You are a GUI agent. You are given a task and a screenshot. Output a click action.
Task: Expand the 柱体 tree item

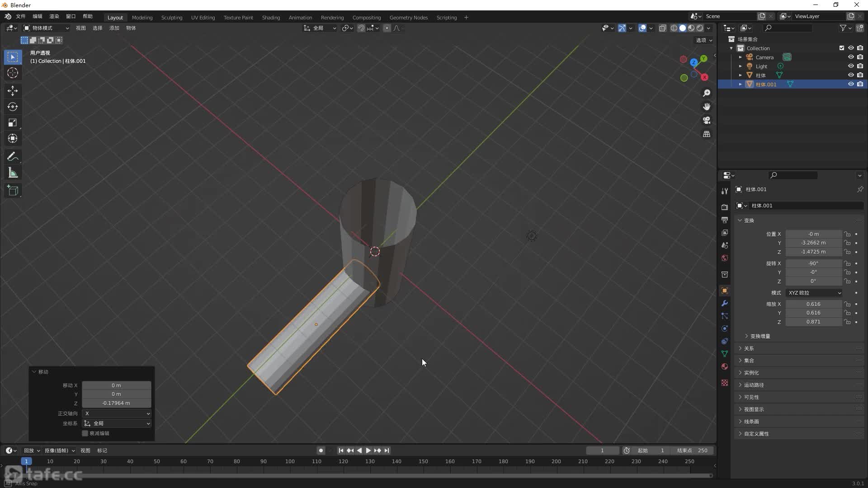741,75
